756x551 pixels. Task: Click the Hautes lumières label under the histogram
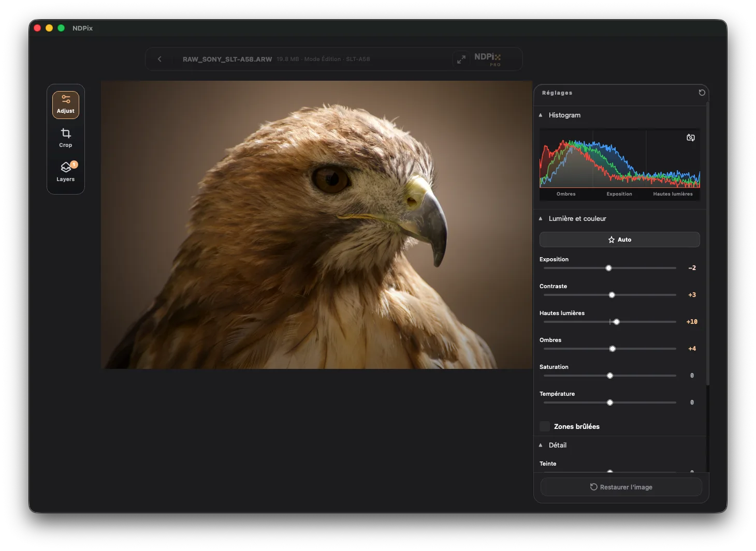[x=673, y=194]
